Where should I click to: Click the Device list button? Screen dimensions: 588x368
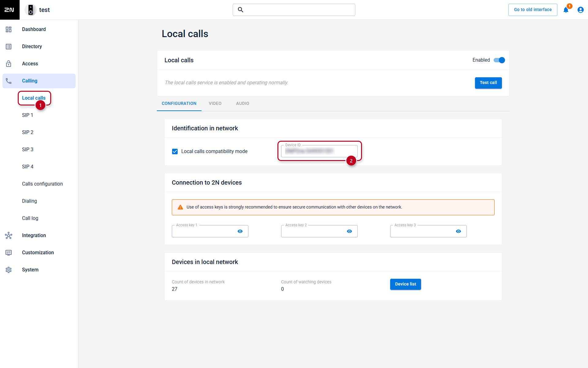[x=405, y=284]
